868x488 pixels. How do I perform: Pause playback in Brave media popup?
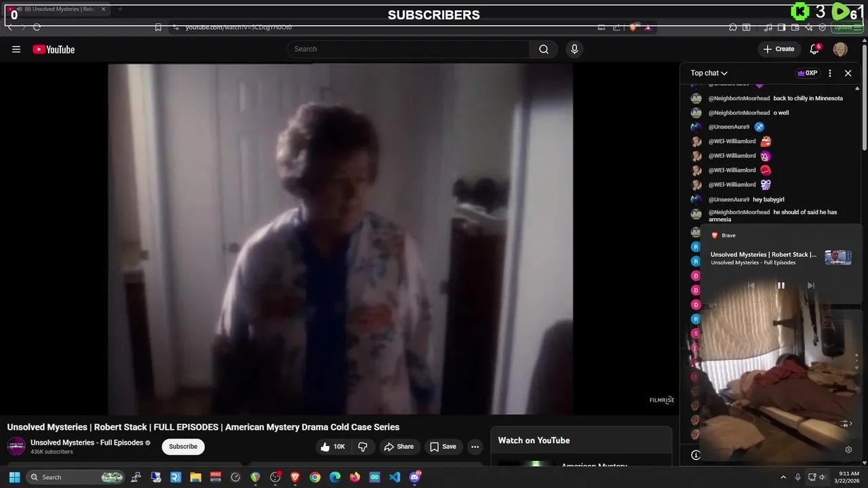781,285
